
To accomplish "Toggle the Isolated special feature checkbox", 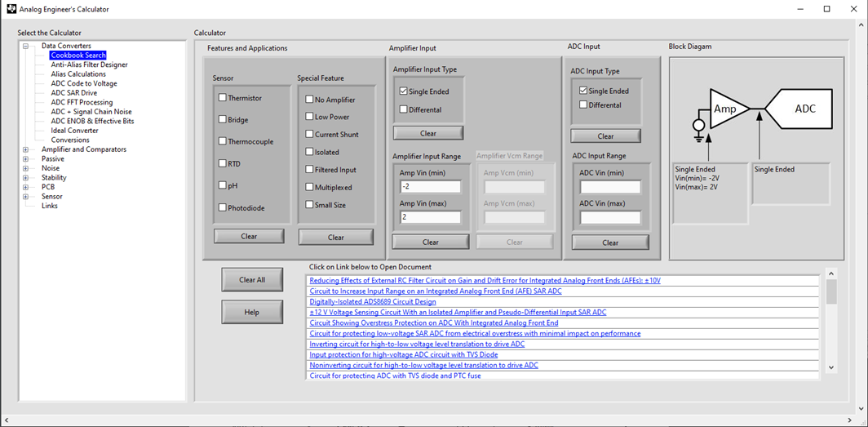I will point(309,152).
